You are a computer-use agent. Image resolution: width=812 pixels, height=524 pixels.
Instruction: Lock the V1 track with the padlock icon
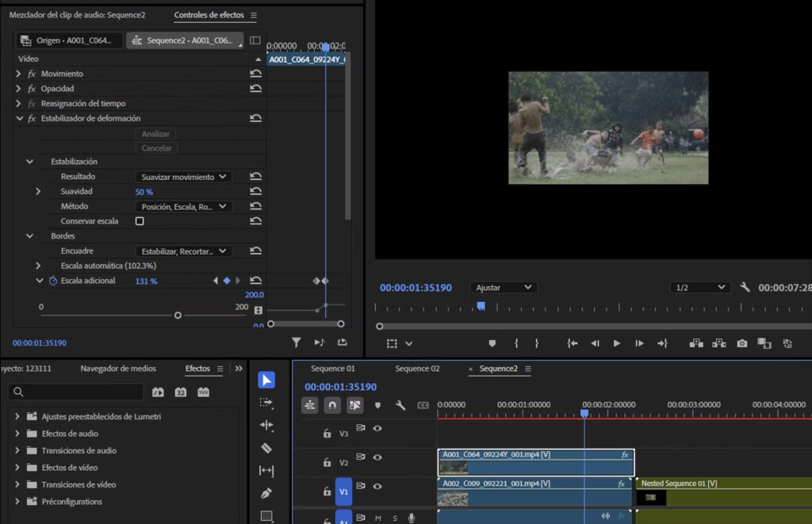327,491
